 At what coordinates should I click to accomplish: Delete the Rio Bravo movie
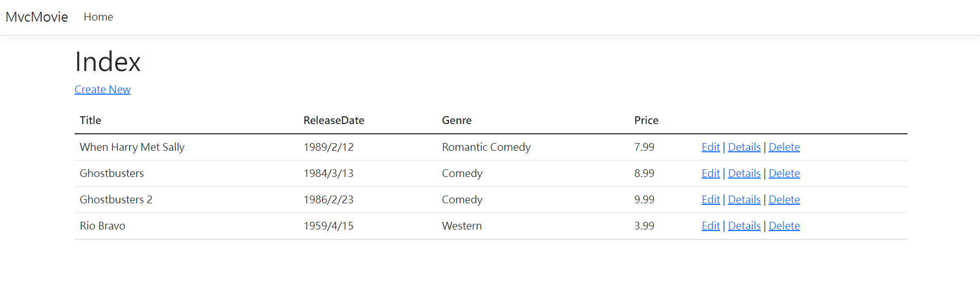tap(784, 226)
